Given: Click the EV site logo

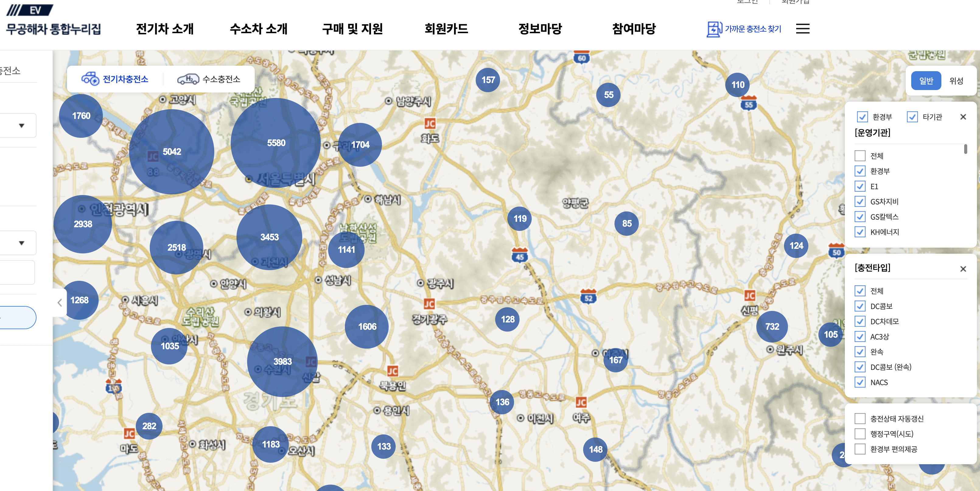Looking at the screenshot, I should pos(30,10).
